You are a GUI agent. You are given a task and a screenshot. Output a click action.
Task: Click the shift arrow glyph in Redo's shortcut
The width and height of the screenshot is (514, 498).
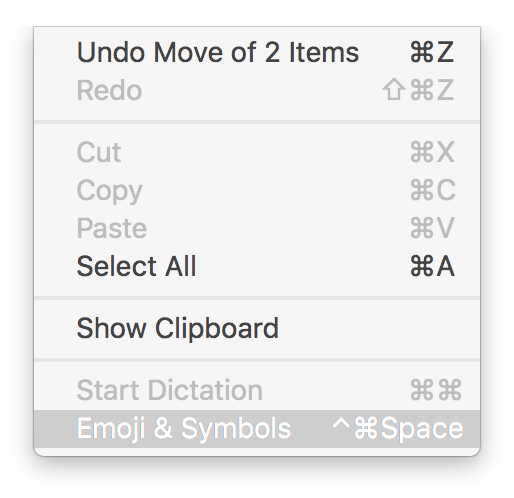point(394,89)
